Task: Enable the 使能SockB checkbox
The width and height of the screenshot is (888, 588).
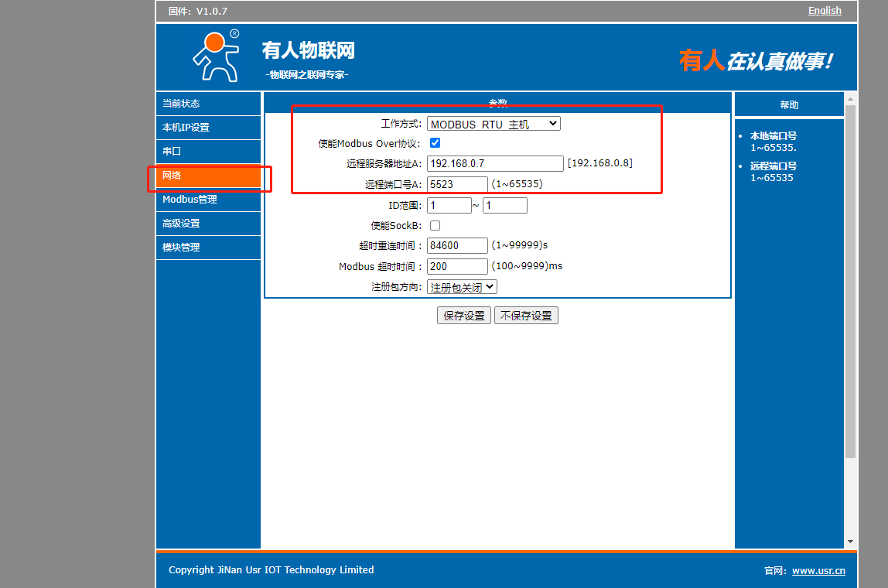Action: (x=435, y=225)
